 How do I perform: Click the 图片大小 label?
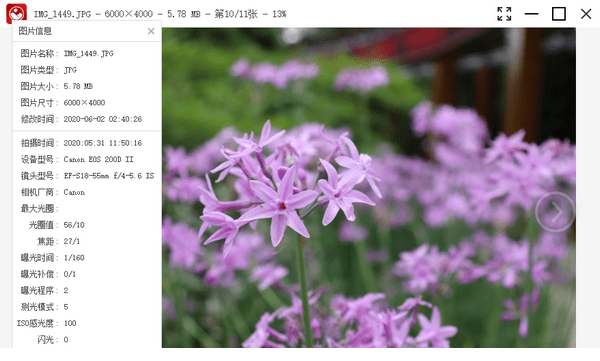click(38, 87)
